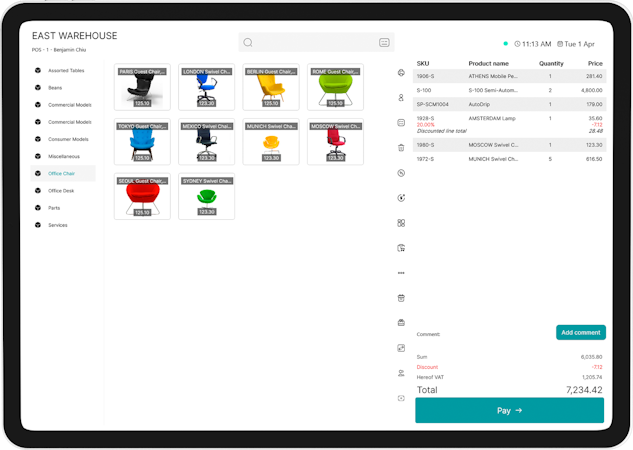Open the Assorted Tables category
633x450 pixels.
[63, 70]
